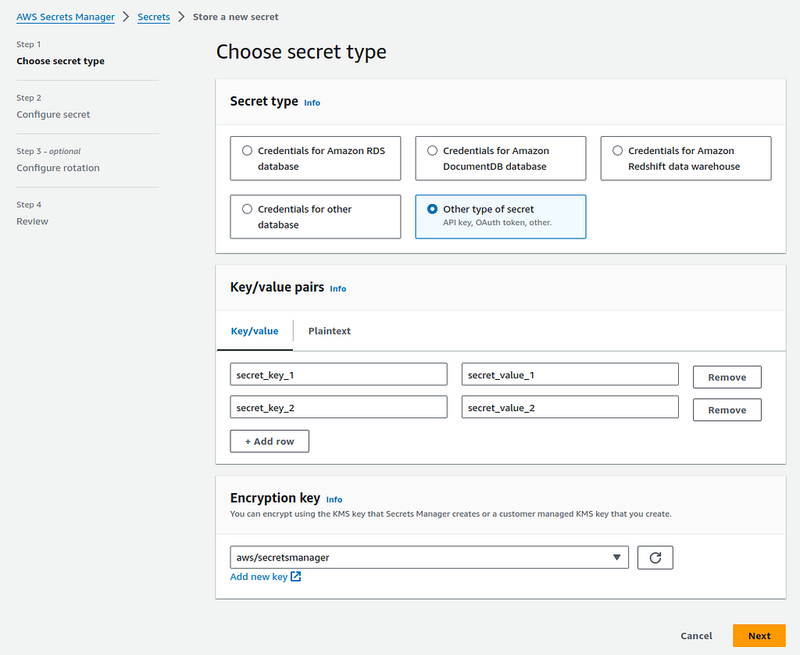Select Credentials for other database radio
This screenshot has height=655, width=800.
(247, 209)
